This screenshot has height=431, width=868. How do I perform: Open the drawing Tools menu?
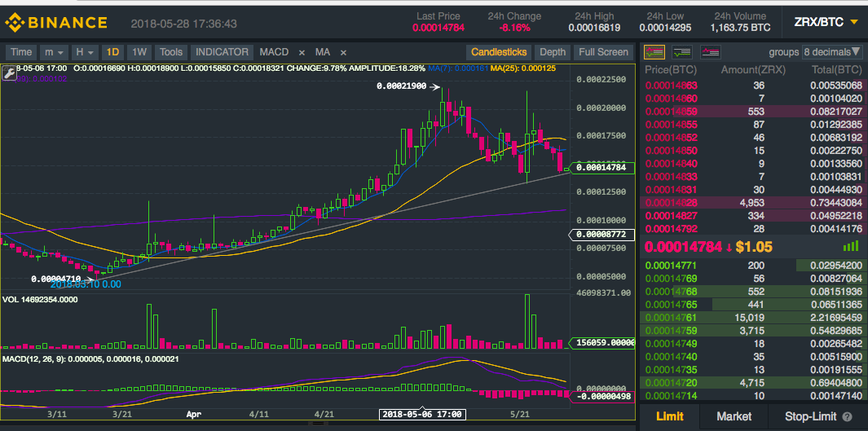[171, 53]
